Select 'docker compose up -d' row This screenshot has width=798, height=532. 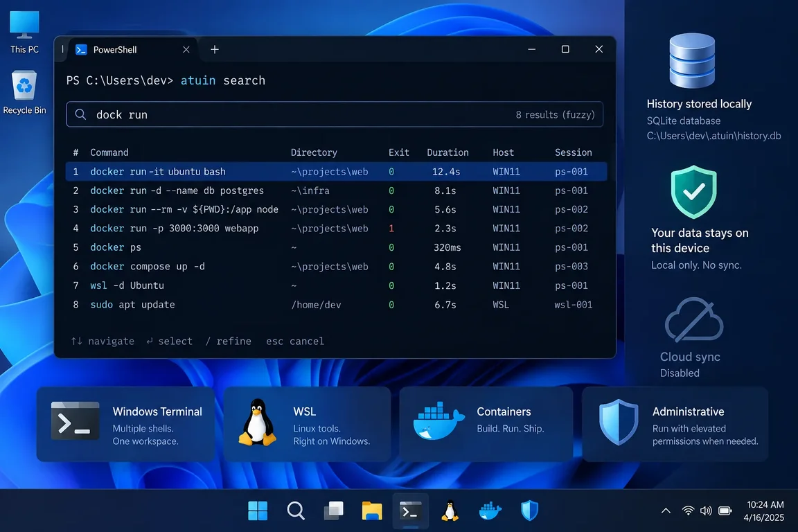[336, 266]
